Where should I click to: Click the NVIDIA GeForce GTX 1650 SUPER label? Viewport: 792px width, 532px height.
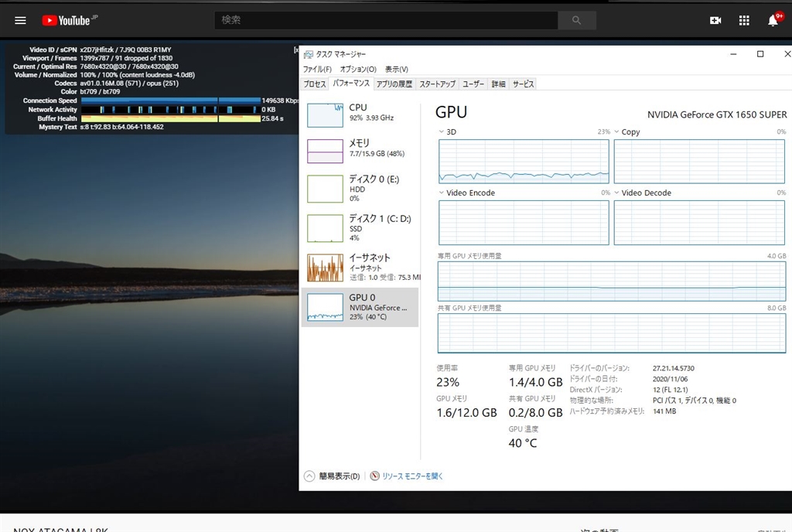point(717,114)
